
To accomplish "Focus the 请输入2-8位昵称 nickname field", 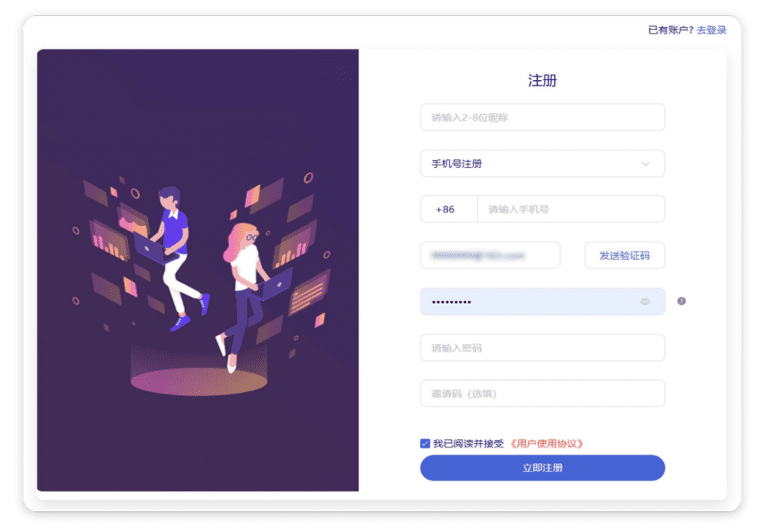I will 542,117.
